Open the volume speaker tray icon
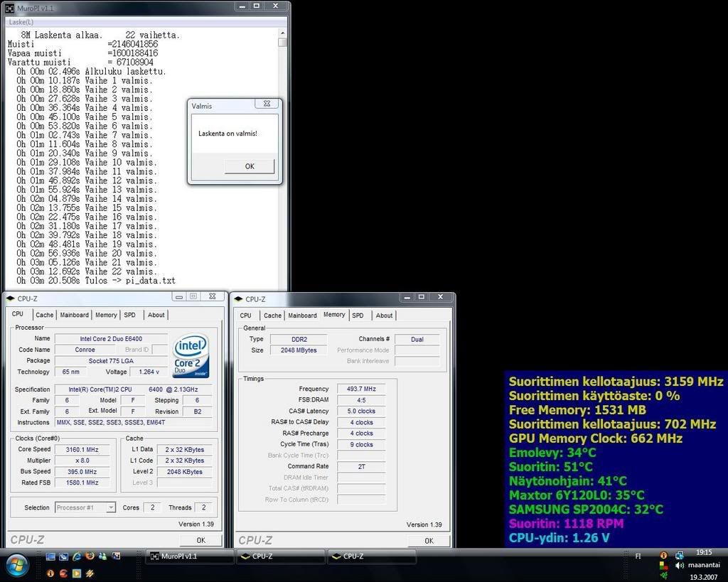This screenshot has height=582, width=728. 680,566
